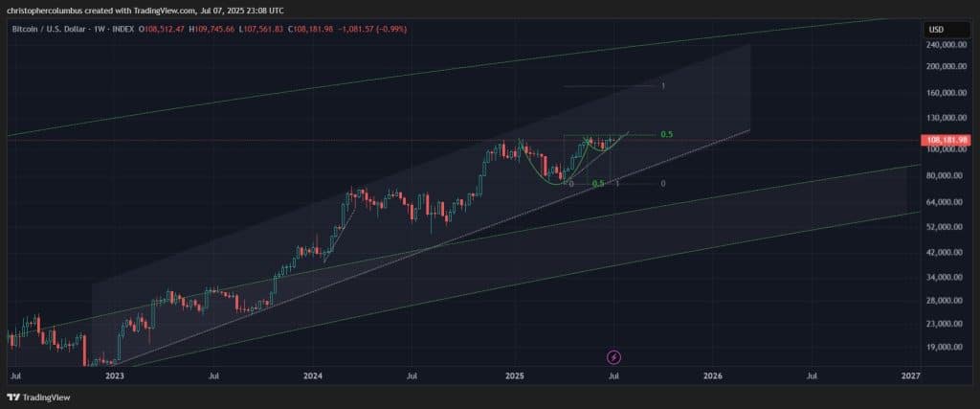Click the purple lightning event icon
This screenshot has width=980, height=409.
[x=614, y=356]
